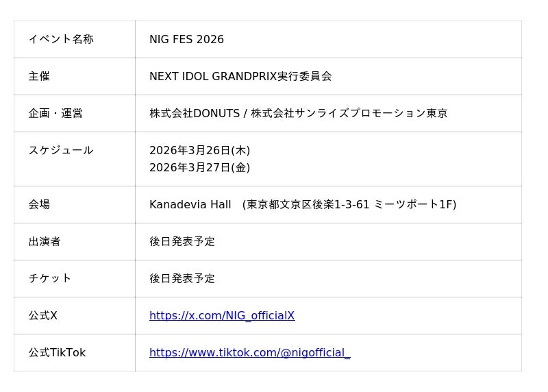Click the NIG FES 2026 event name
This screenshot has width=548, height=392.
coord(186,40)
